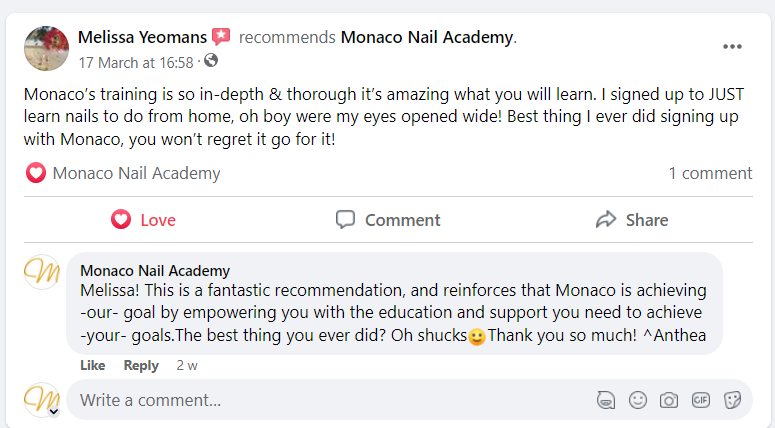Click the public audience globe icon
Viewport: 775px width, 428px height.
click(210, 61)
